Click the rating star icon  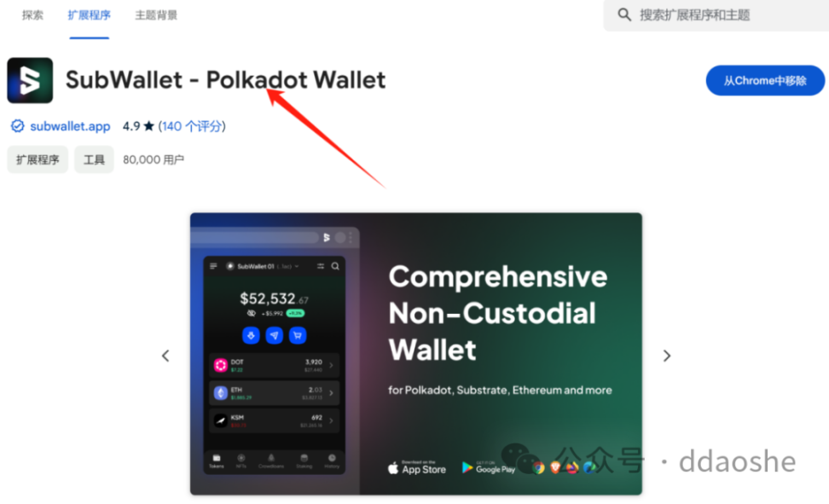click(x=149, y=126)
